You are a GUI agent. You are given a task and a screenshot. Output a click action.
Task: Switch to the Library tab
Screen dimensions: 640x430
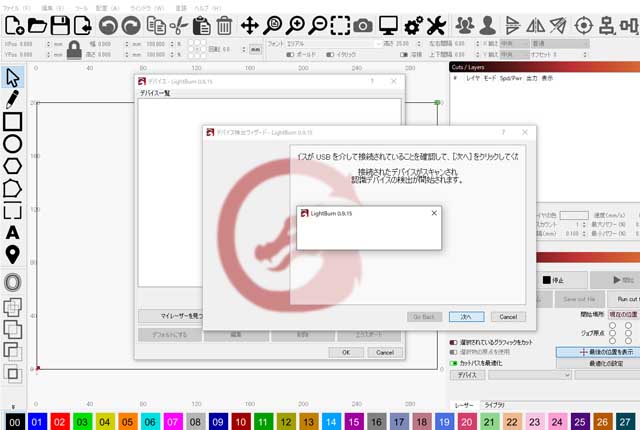pos(494,405)
